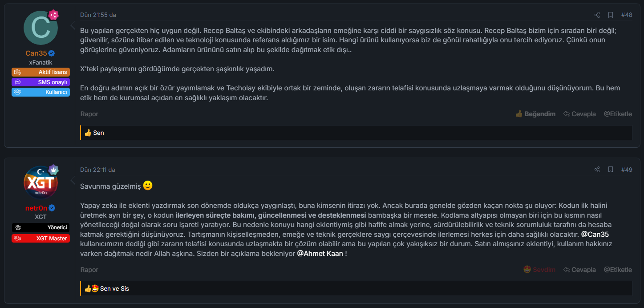
Task: Click pink share badge on Can35's avatar
Action: pos(53,15)
